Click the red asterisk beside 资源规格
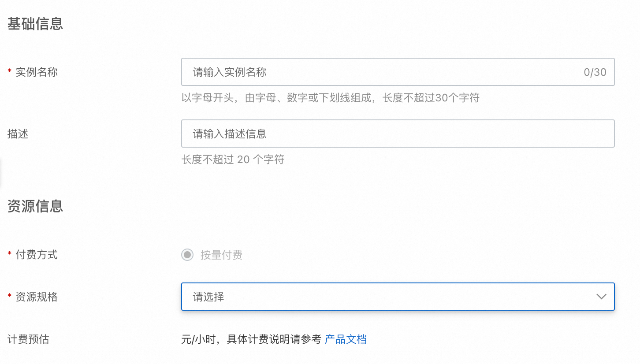Image resolution: width=640 pixels, height=364 pixels. (x=10, y=297)
